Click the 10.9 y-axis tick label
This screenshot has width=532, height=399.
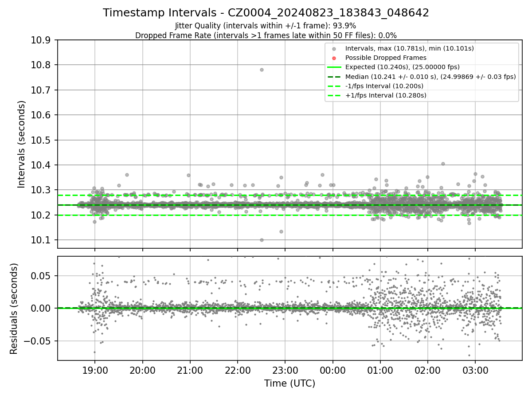(42, 40)
